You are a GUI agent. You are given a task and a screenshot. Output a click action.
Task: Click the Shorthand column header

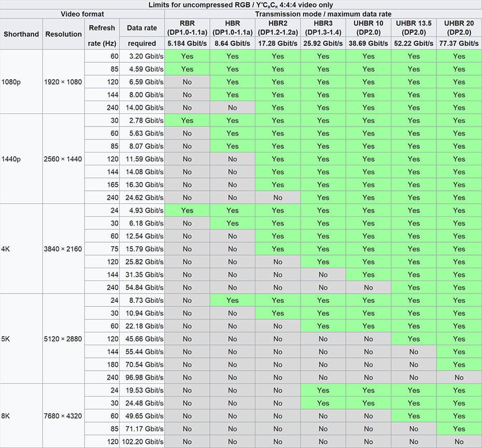21,34
